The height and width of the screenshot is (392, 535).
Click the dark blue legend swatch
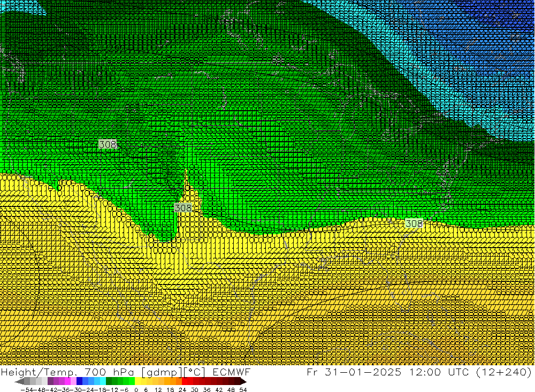(x=80, y=381)
